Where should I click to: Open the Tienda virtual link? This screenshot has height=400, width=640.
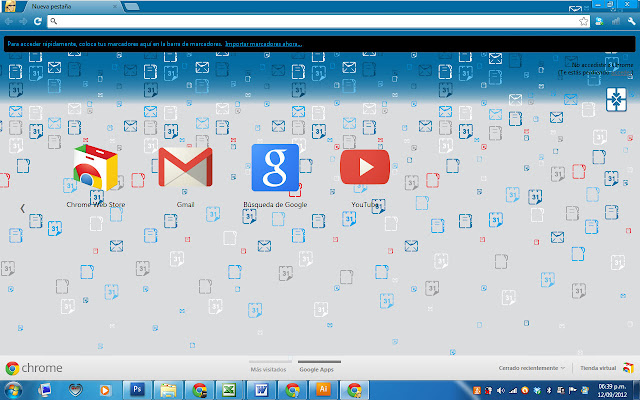(598, 368)
